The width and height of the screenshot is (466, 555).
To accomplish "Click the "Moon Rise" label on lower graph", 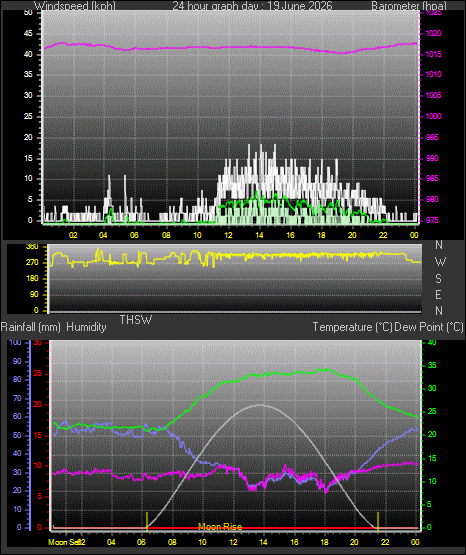I will pos(220,527).
